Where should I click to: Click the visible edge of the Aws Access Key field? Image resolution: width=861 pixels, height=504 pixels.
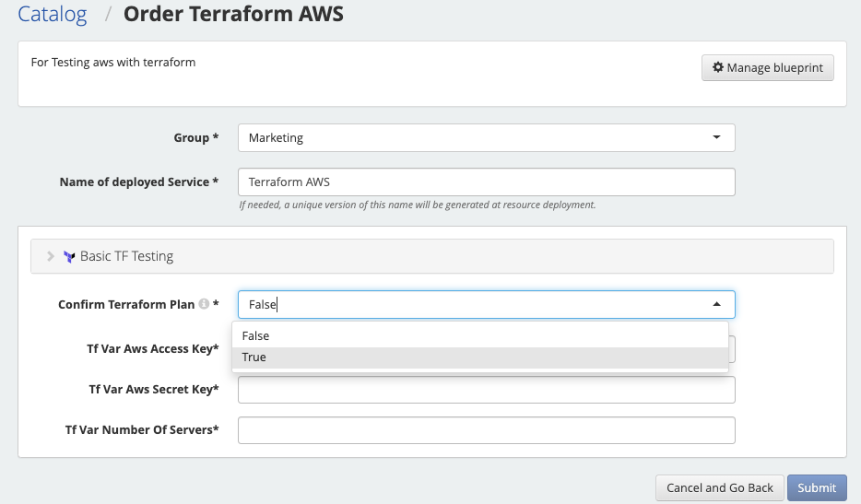click(x=732, y=349)
